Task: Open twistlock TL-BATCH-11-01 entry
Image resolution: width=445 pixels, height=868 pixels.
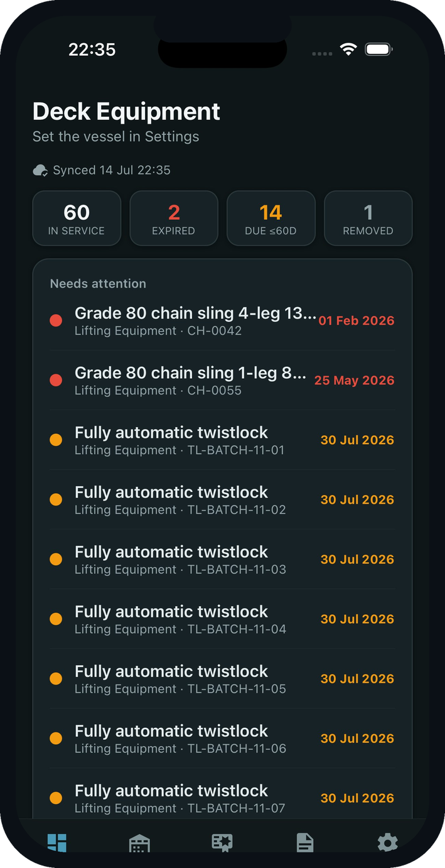Action: coord(222,440)
